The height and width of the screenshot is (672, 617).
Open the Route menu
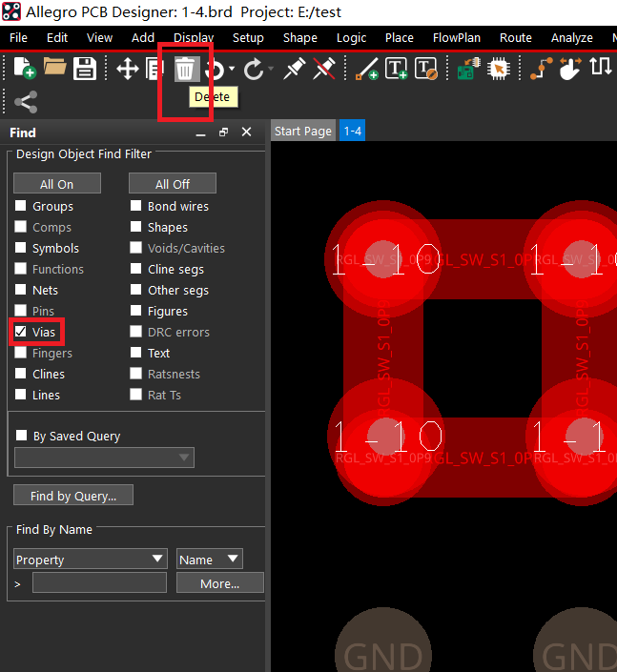click(x=515, y=38)
